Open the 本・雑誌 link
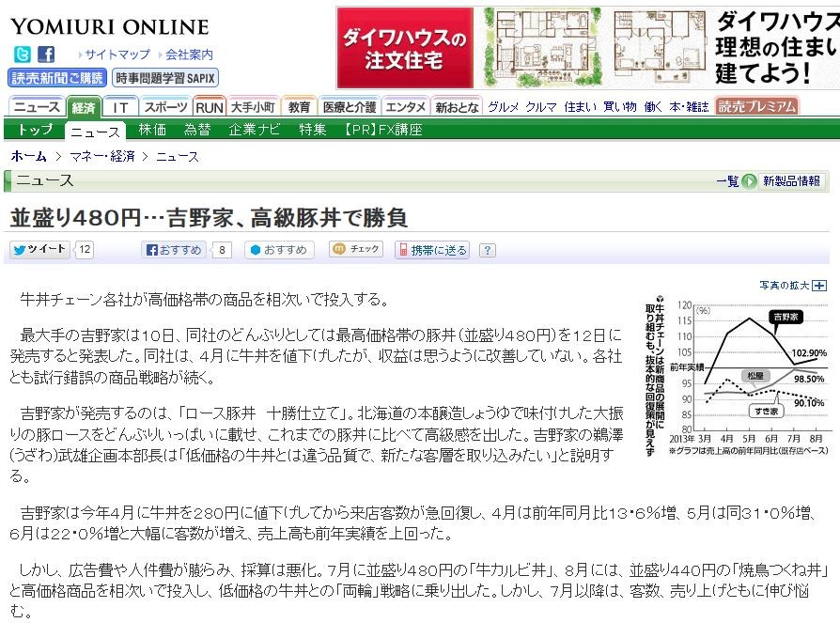Viewport: 840px width, 623px height. click(689, 107)
